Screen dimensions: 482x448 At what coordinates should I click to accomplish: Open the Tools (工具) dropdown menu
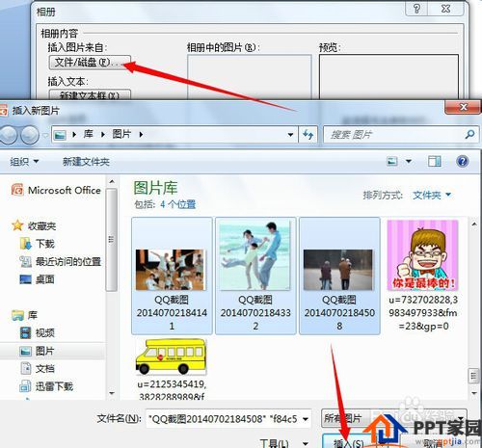click(283, 443)
